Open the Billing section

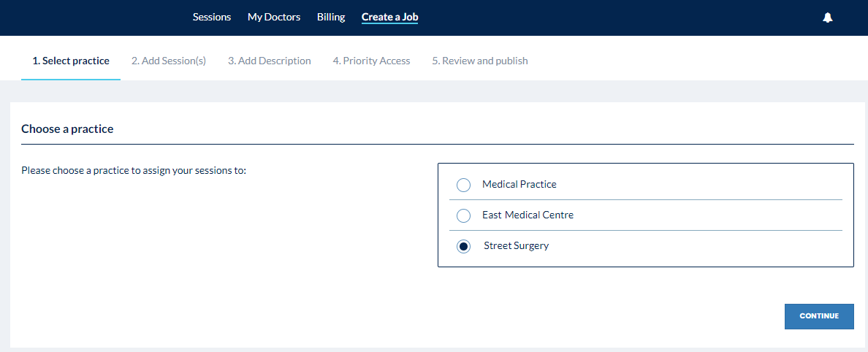click(x=331, y=17)
